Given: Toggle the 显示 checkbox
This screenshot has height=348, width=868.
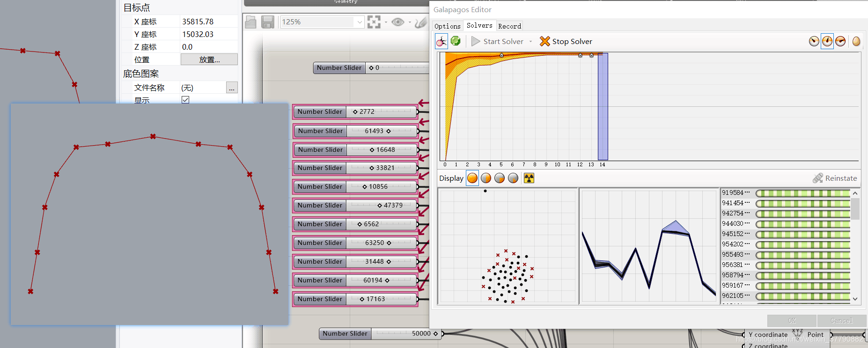Looking at the screenshot, I should [185, 100].
